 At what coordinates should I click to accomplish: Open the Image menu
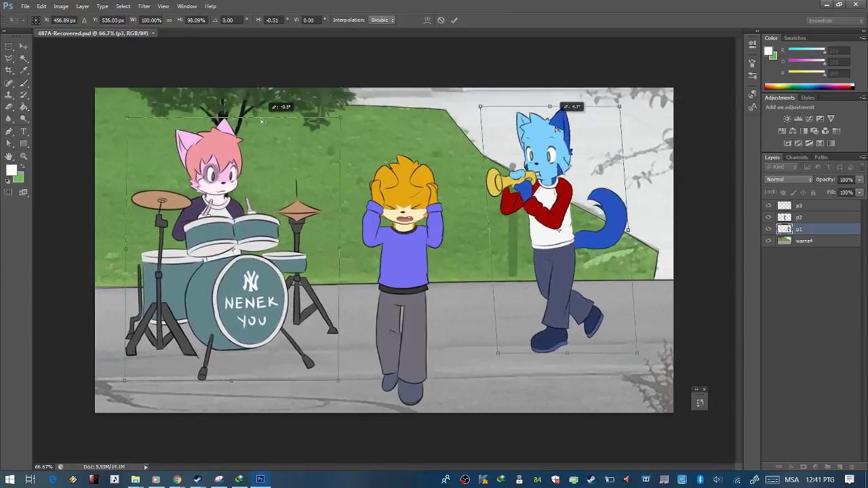(61, 6)
